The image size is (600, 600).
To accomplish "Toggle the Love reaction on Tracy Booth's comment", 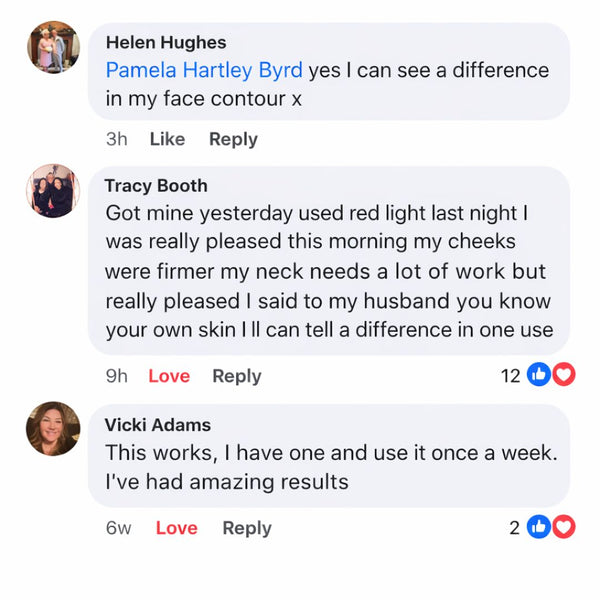I will pos(169,376).
